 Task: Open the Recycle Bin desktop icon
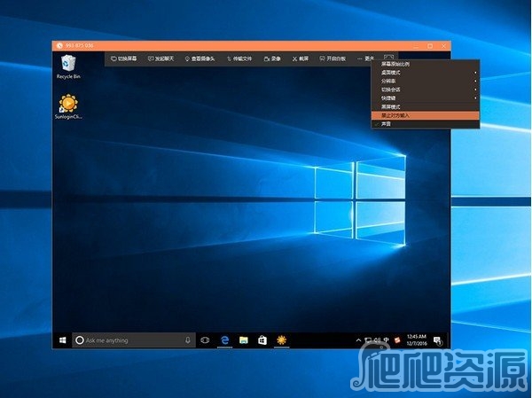pyautogui.click(x=68, y=66)
